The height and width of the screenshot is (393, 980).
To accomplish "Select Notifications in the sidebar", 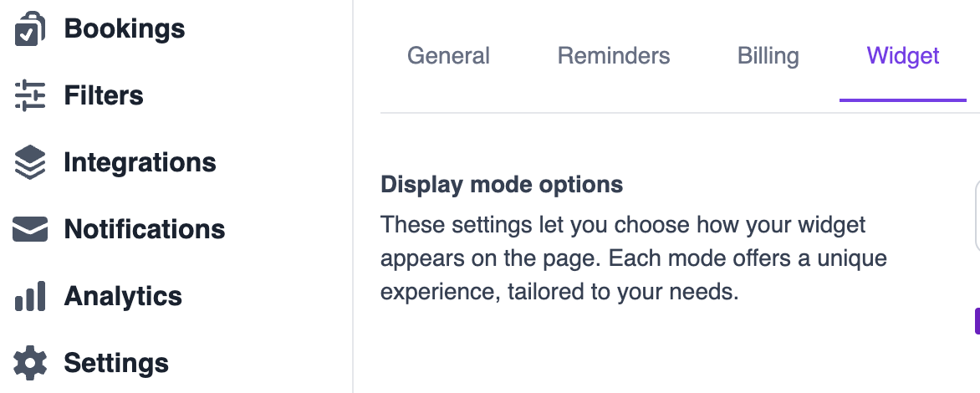I will coord(145,229).
